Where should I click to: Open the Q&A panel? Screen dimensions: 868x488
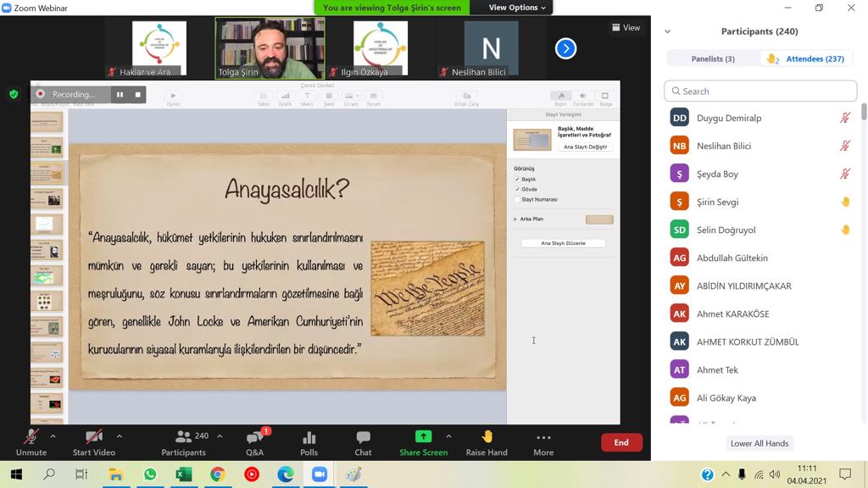click(254, 442)
